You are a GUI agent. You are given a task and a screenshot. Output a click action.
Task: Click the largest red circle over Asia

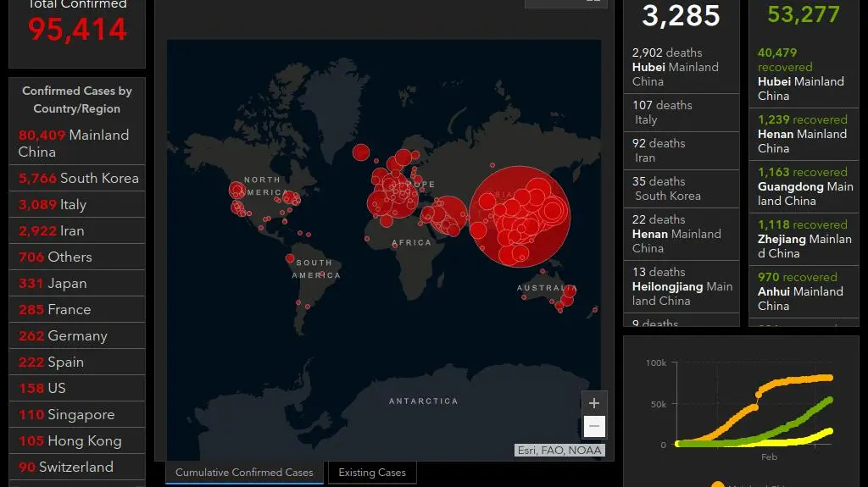pyautogui.click(x=520, y=217)
